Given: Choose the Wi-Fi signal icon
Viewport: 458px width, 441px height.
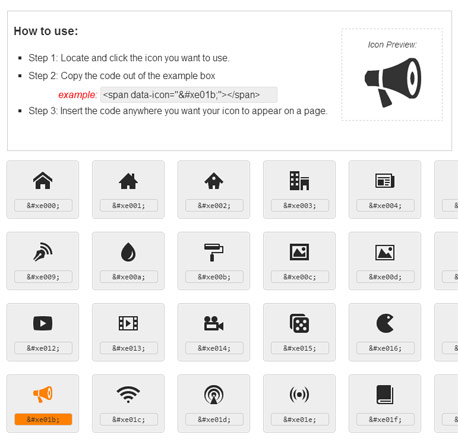Looking at the screenshot, I should (128, 395).
